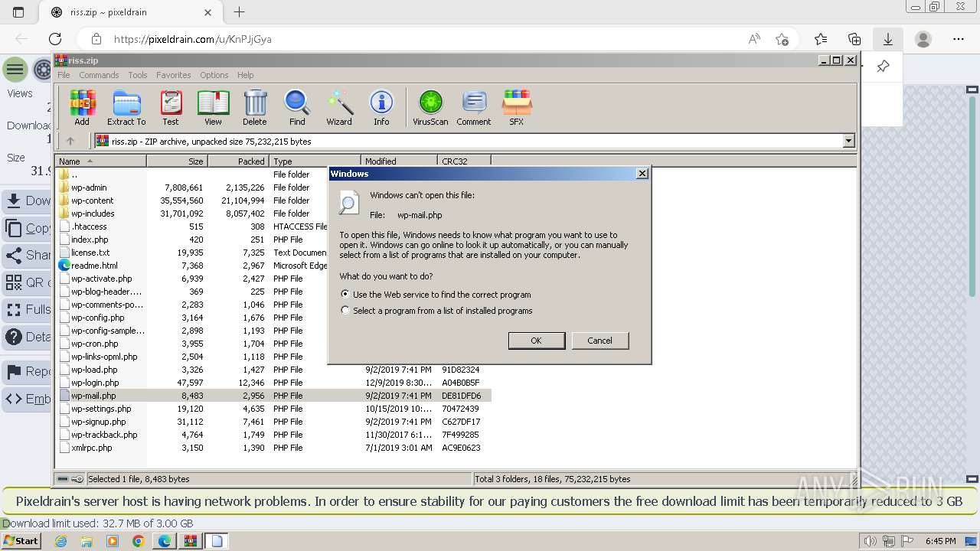The width and height of the screenshot is (980, 551).
Task: Select readme.html file
Action: pyautogui.click(x=94, y=266)
